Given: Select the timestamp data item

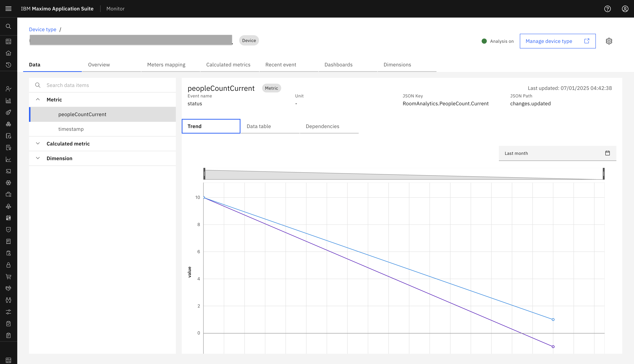Looking at the screenshot, I should pyautogui.click(x=103, y=129).
